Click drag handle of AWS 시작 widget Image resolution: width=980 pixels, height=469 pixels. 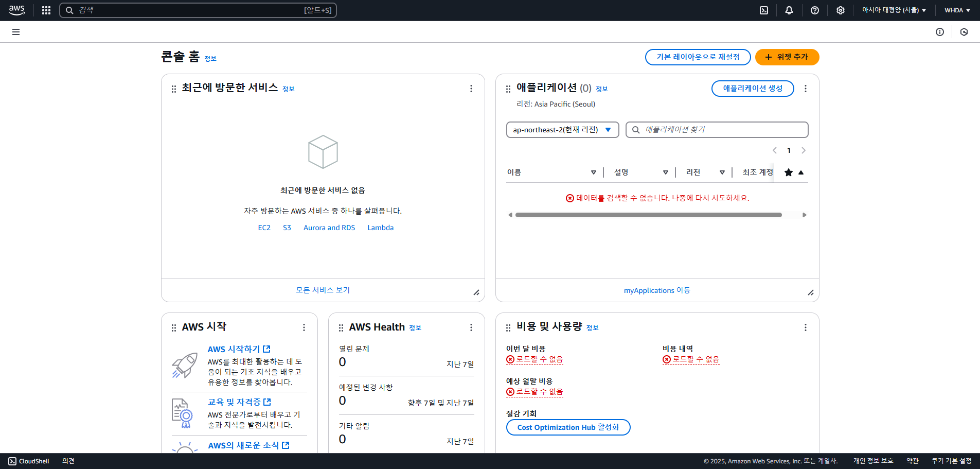click(174, 328)
